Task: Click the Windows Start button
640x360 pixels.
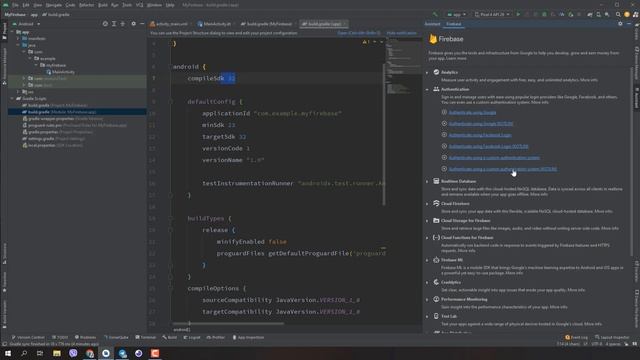Action: (x=8, y=353)
